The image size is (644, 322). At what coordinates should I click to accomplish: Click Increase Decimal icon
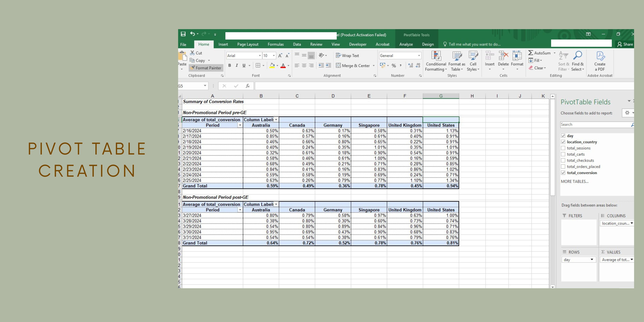(x=410, y=65)
